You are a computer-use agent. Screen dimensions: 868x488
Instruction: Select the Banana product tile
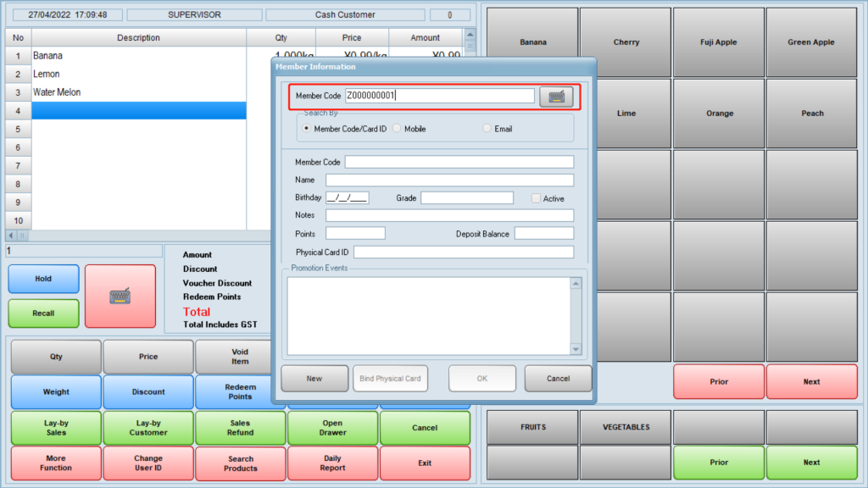[532, 42]
